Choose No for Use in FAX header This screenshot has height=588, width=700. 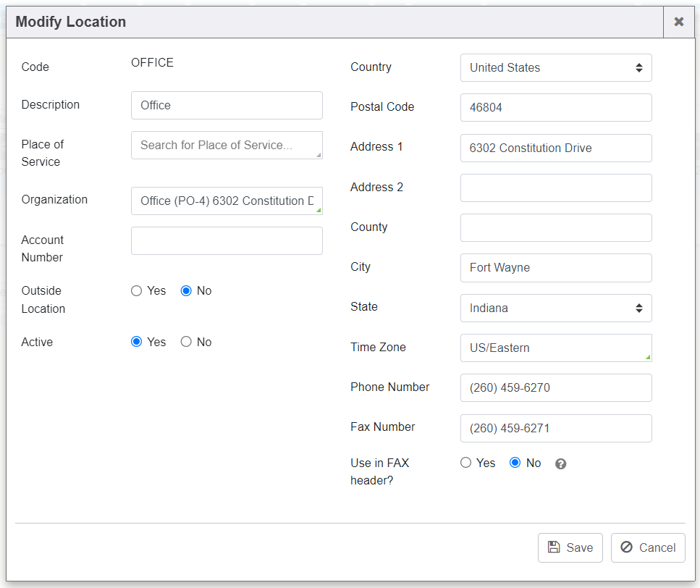[x=515, y=463]
